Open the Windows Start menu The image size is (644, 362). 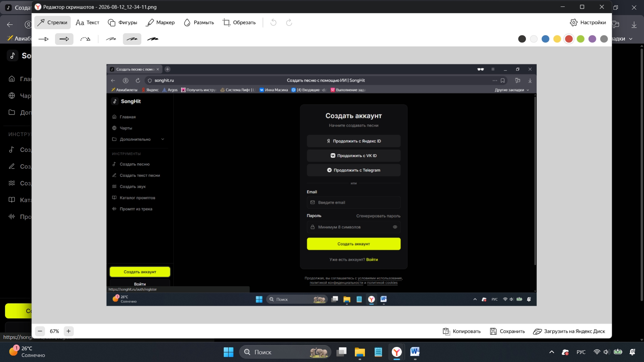(228, 352)
